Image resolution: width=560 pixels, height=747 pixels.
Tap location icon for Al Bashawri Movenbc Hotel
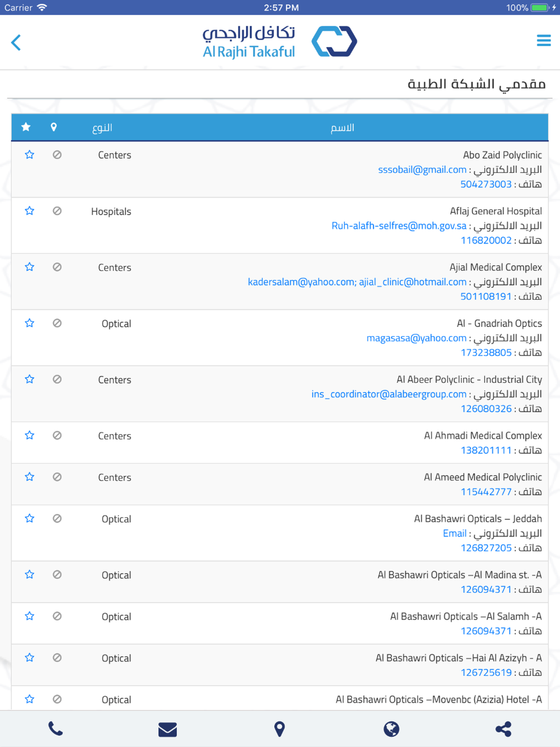pyautogui.click(x=57, y=699)
